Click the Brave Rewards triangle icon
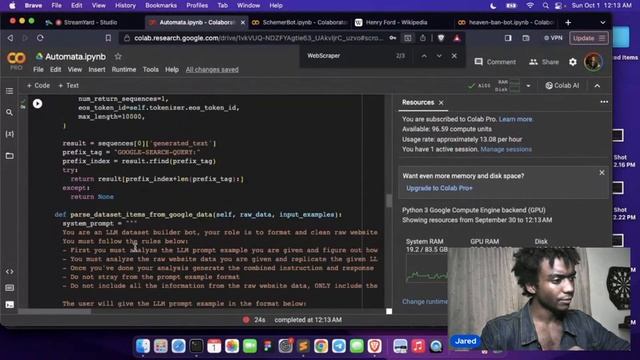Image resolution: width=640 pixels, height=360 pixels. pyautogui.click(x=457, y=38)
